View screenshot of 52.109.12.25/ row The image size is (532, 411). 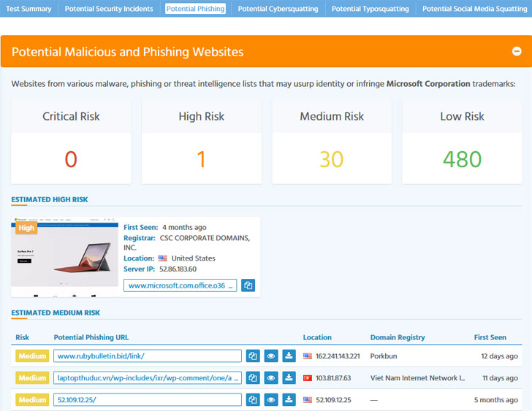coord(270,400)
